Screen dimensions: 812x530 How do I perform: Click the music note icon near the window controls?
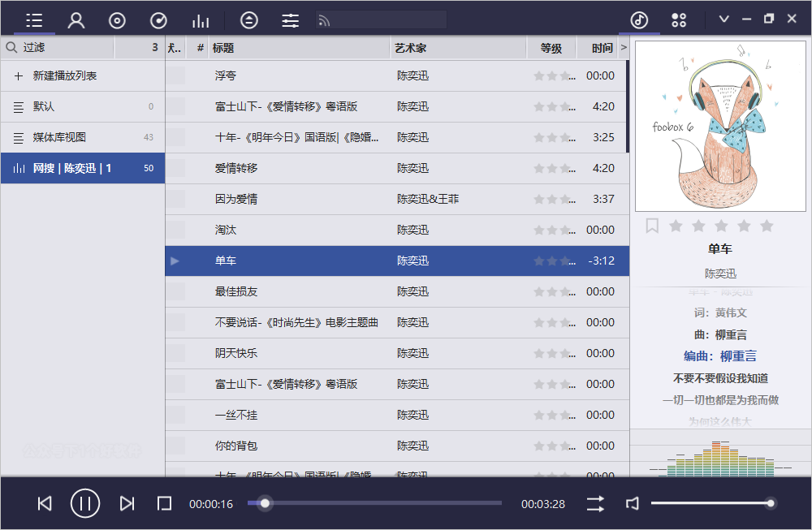(639, 18)
